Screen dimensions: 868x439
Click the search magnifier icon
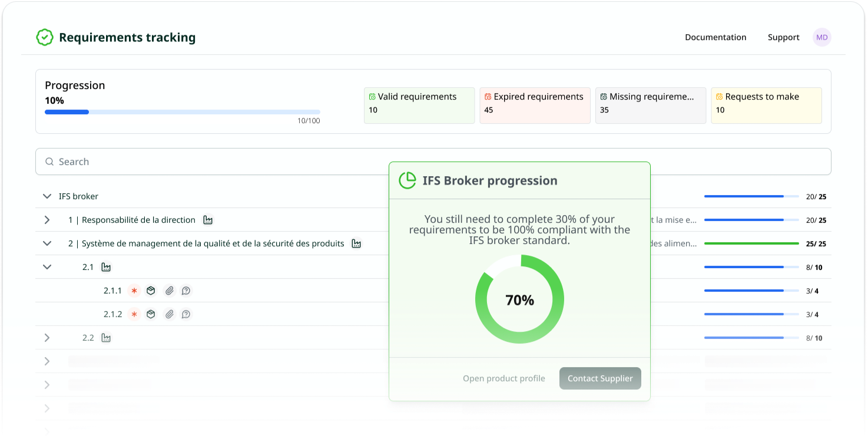(49, 161)
